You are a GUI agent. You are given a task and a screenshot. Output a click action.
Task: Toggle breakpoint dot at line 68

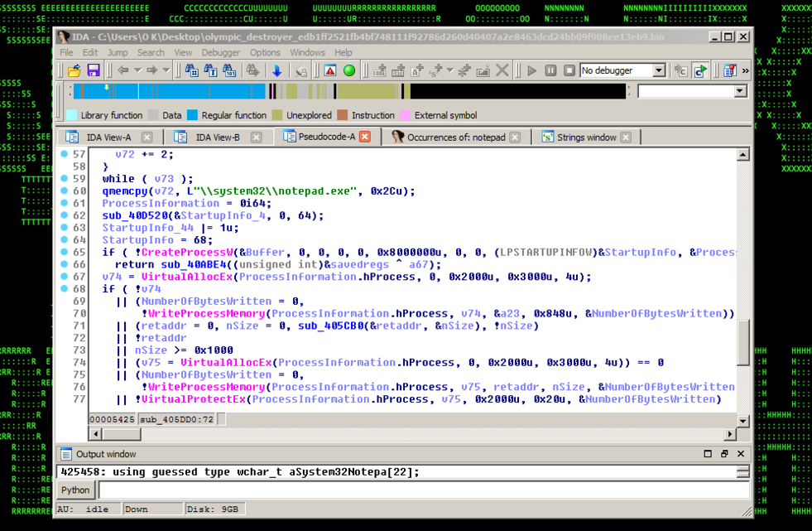(65, 288)
